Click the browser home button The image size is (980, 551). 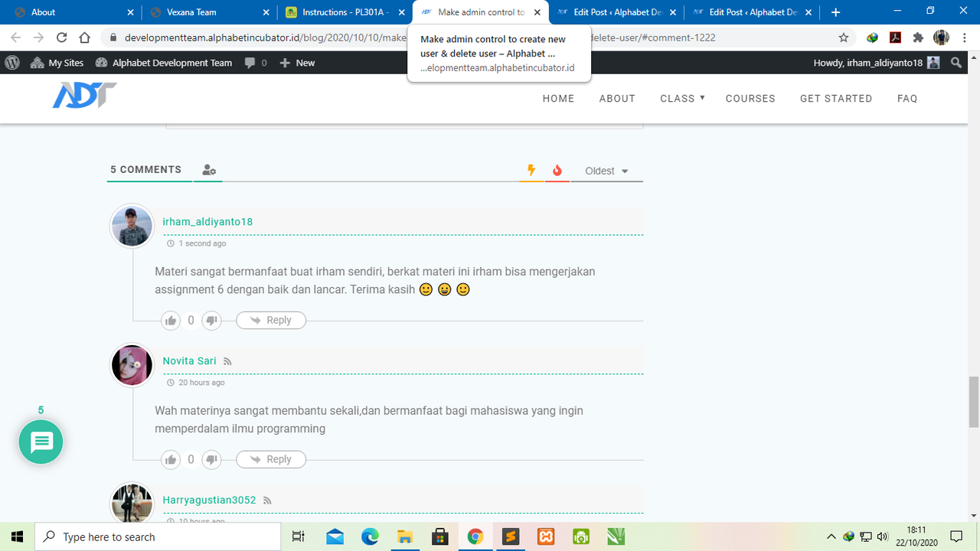pos(85,37)
